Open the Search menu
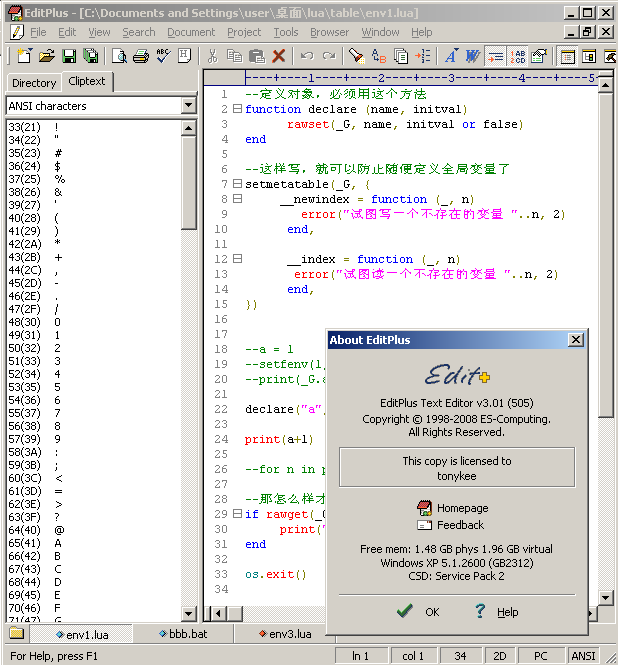Image resolution: width=618 pixels, height=665 pixels. coord(139,32)
